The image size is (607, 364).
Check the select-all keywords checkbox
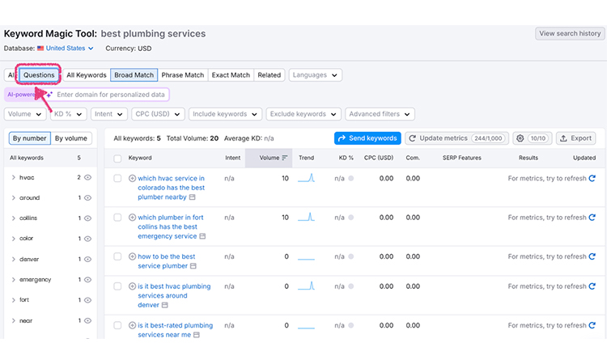(x=117, y=159)
